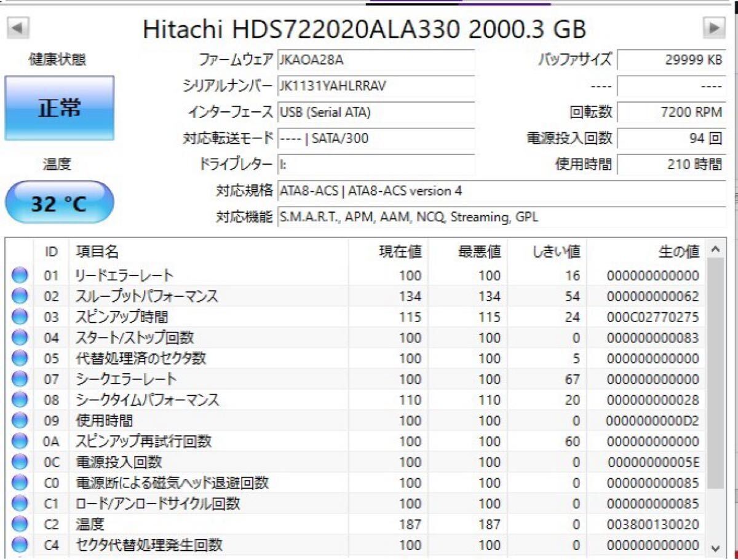This screenshot has height=560, width=738.
Task: Click the status orb for スピンアップ時間 row
Action: pos(20,317)
